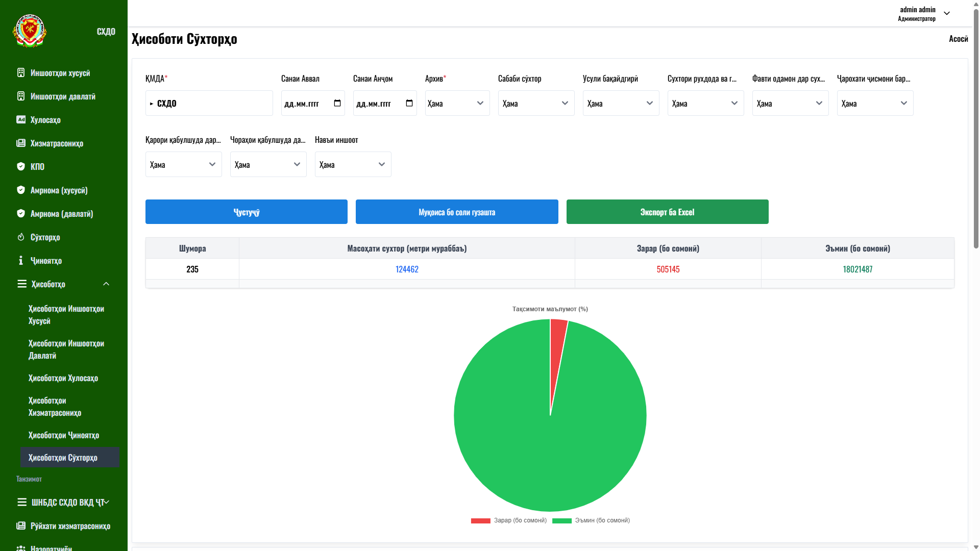The image size is (980, 551).
Task: Open Ҳисоботҳои Иншоотҳои Хусусӣ submenu item
Action: point(69,315)
